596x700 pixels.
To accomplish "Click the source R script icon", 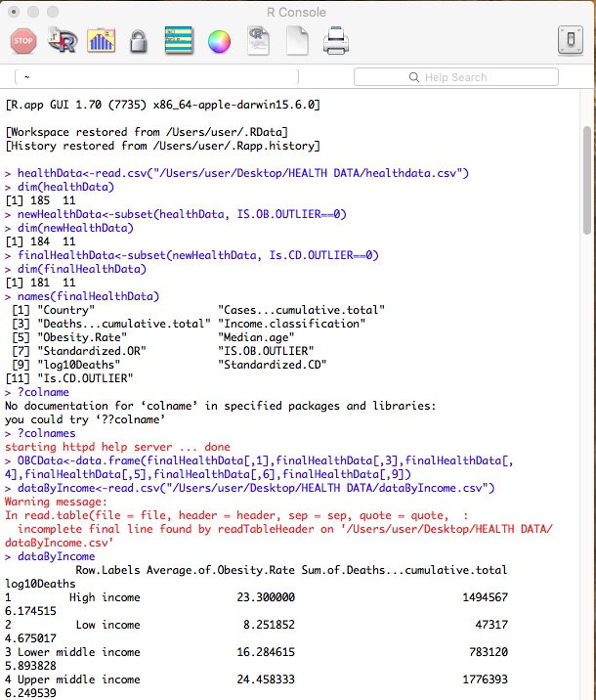I will (x=64, y=40).
